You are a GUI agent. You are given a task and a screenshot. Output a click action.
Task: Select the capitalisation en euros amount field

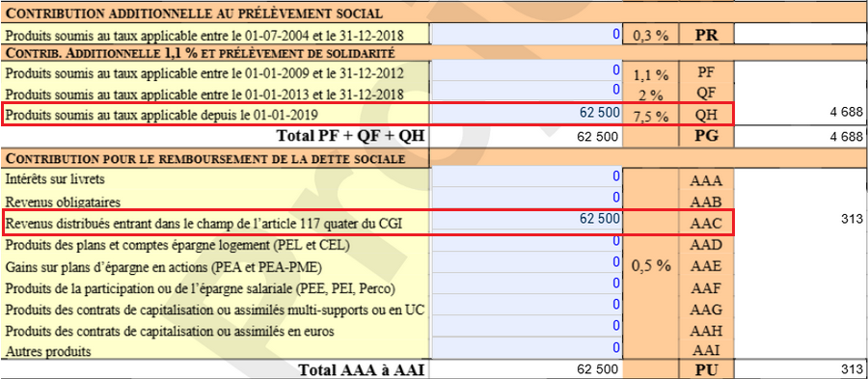click(x=527, y=326)
